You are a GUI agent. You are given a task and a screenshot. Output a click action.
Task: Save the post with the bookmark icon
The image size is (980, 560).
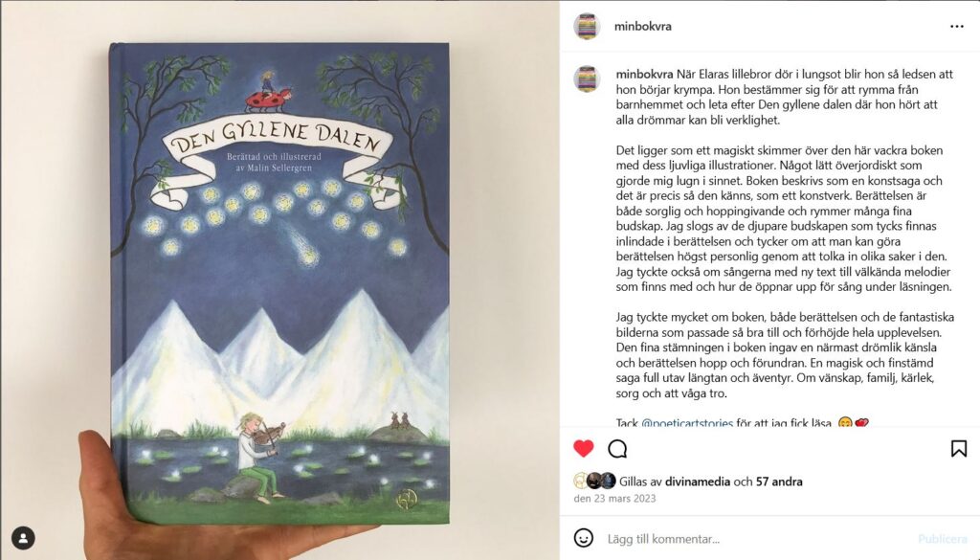tap(959, 448)
